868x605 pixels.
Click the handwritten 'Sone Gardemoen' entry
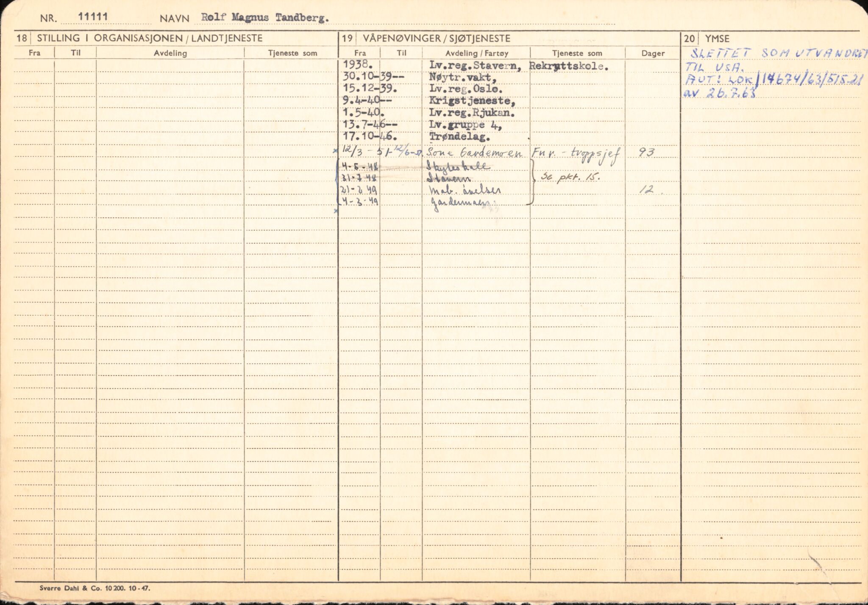474,153
